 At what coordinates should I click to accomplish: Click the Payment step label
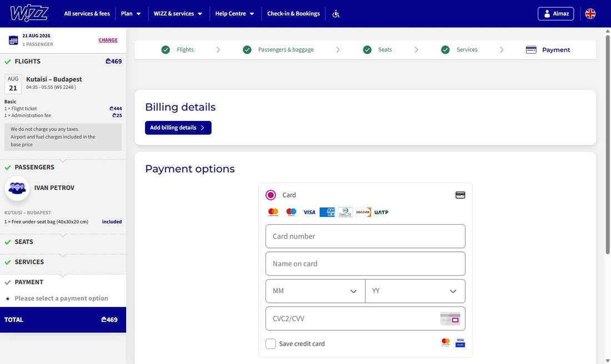[x=556, y=50]
